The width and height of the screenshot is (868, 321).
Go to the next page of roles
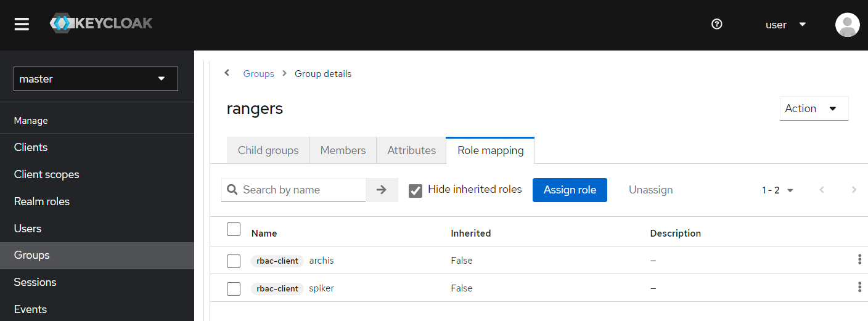[854, 190]
